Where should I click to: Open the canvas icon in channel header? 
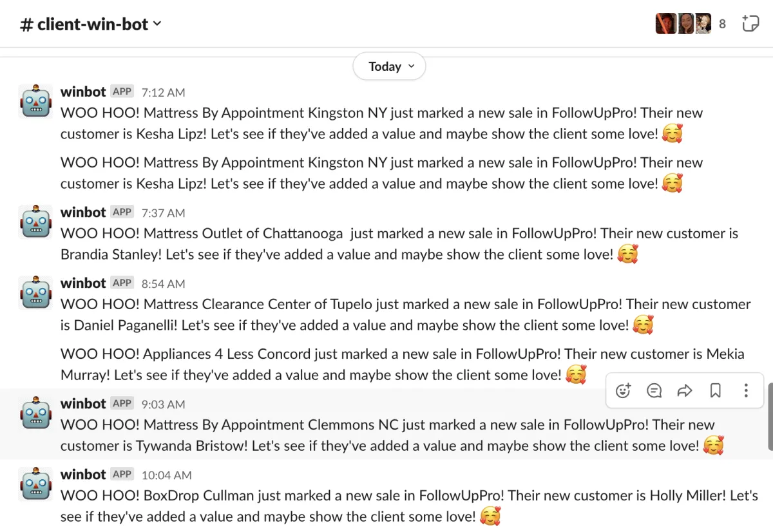coord(750,24)
